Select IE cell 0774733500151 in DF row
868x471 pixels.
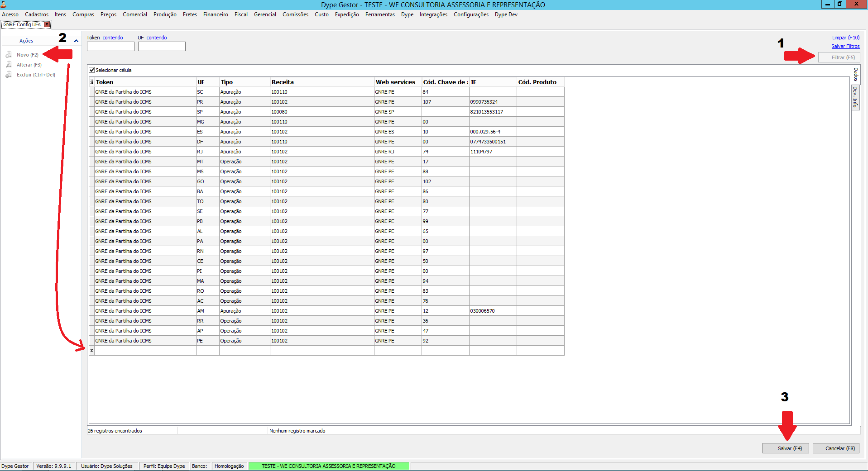(x=493, y=142)
